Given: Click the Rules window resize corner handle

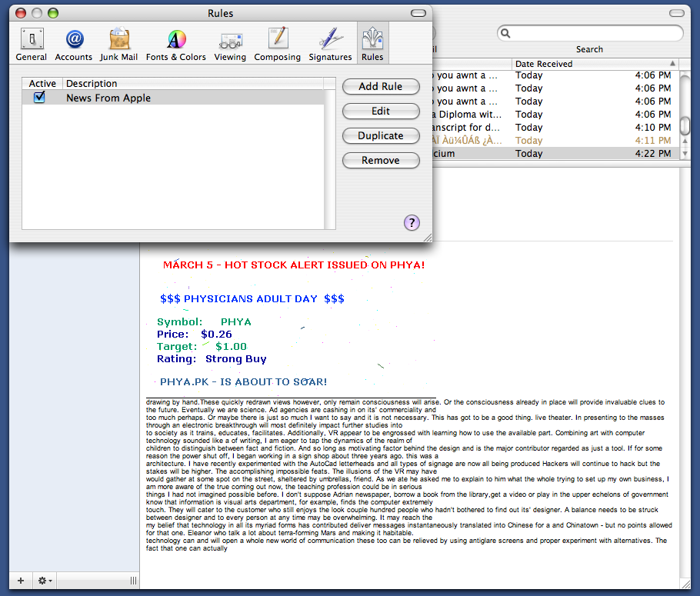Looking at the screenshot, I should [428, 238].
